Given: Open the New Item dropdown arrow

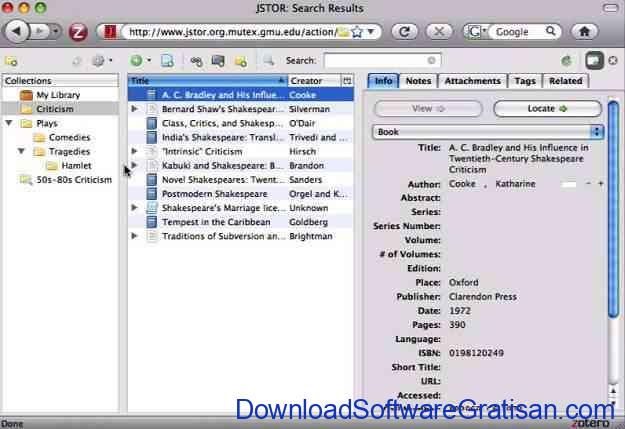Looking at the screenshot, I should pyautogui.click(x=149, y=61).
